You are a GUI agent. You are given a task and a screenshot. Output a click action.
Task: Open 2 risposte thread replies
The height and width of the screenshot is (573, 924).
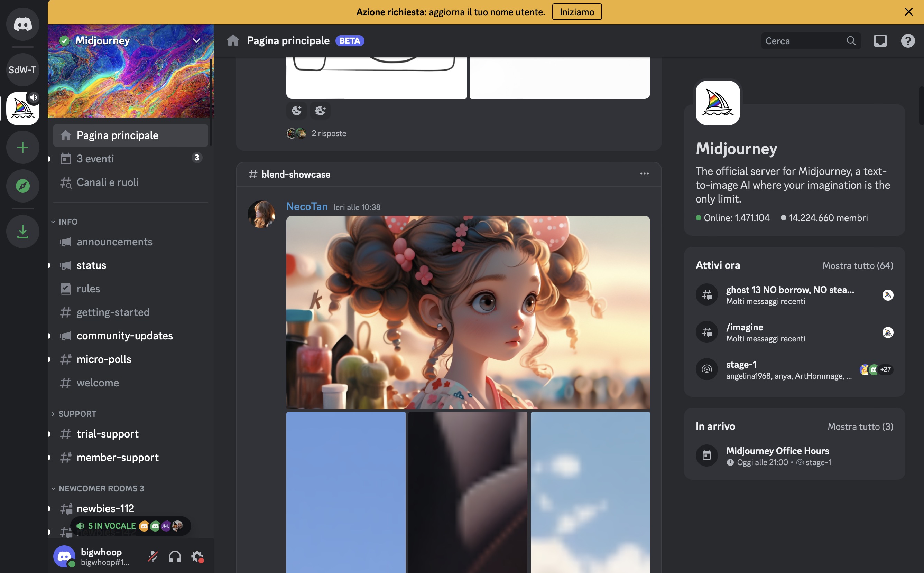click(x=329, y=133)
